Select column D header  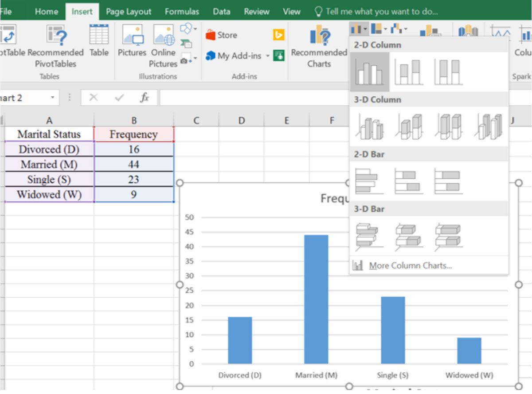pyautogui.click(x=242, y=120)
